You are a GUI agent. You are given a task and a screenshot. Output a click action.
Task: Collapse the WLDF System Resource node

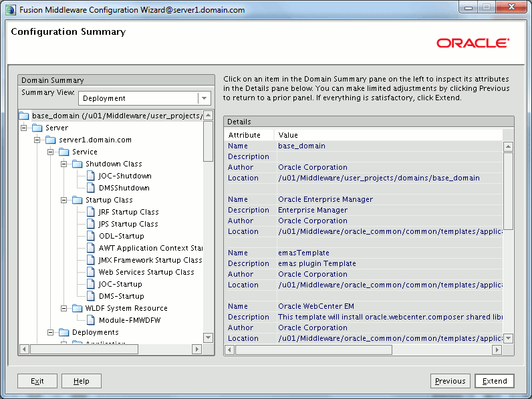click(x=63, y=308)
